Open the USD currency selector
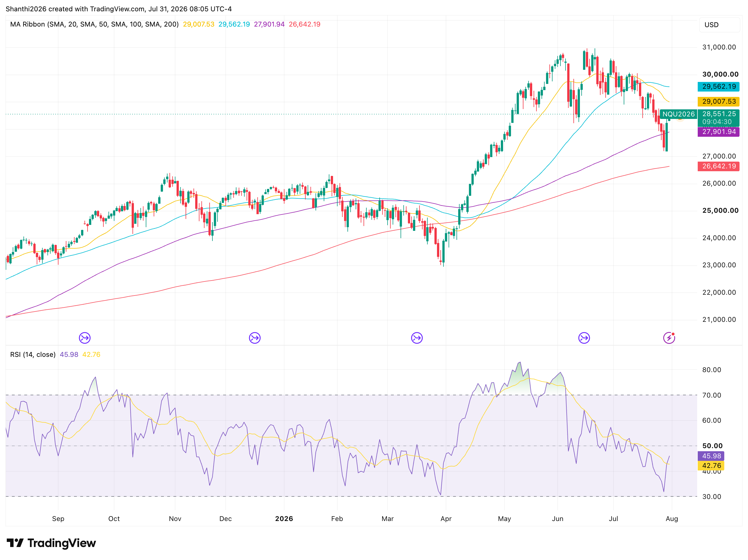Viewport: 748px width, 560px height. (719, 25)
